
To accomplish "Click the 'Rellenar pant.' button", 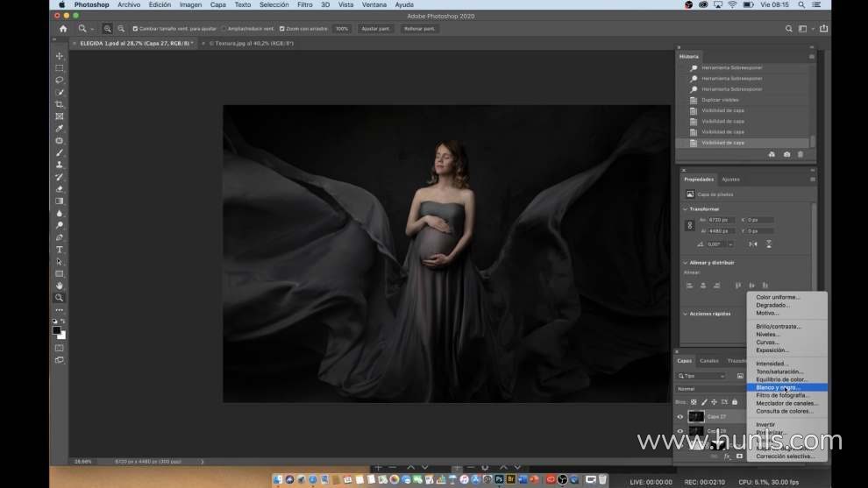I will pyautogui.click(x=419, y=29).
